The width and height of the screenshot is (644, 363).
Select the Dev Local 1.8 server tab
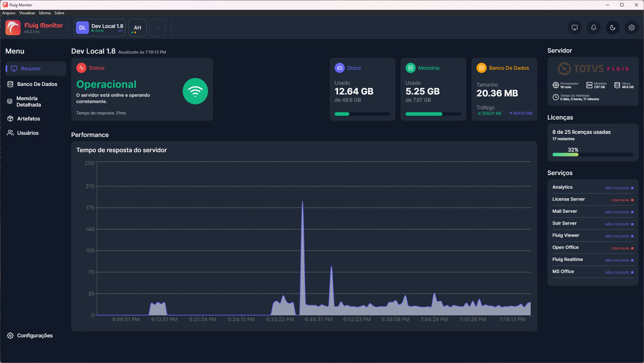[100, 28]
